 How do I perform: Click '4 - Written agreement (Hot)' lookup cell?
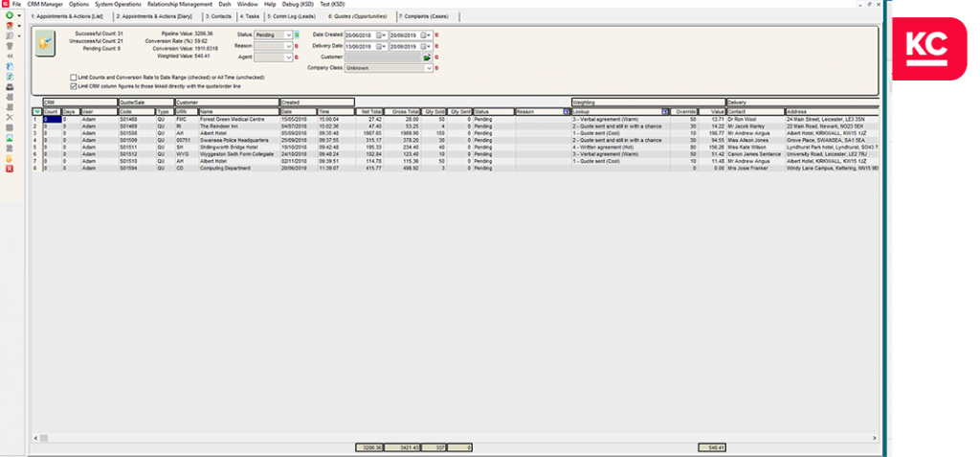tap(620, 148)
